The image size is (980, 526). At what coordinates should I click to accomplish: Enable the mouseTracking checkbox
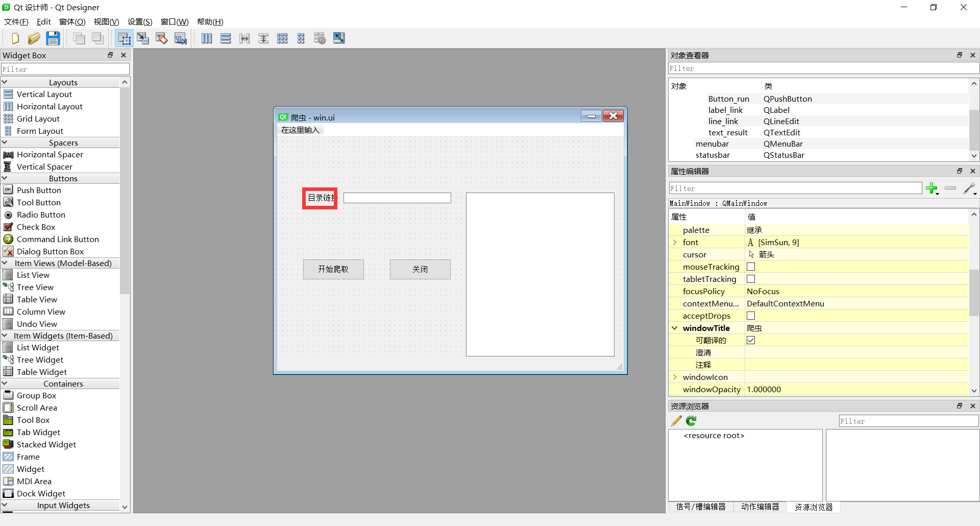tap(751, 267)
